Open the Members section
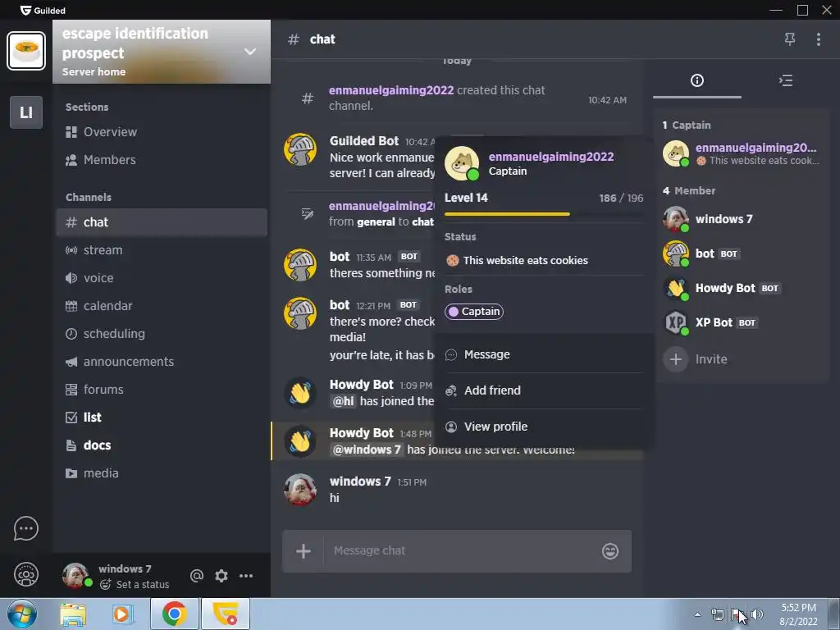840x630 pixels. click(x=162, y=160)
